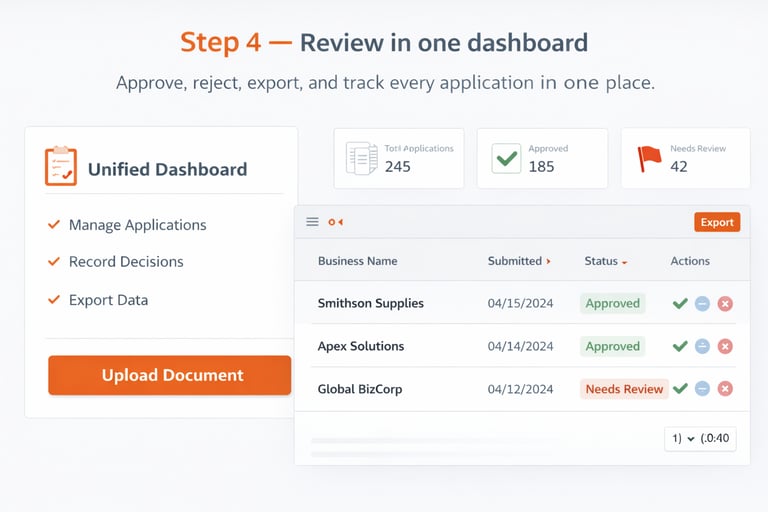
Task: Click blue minus icon for Smithson Supplies
Action: point(702,303)
